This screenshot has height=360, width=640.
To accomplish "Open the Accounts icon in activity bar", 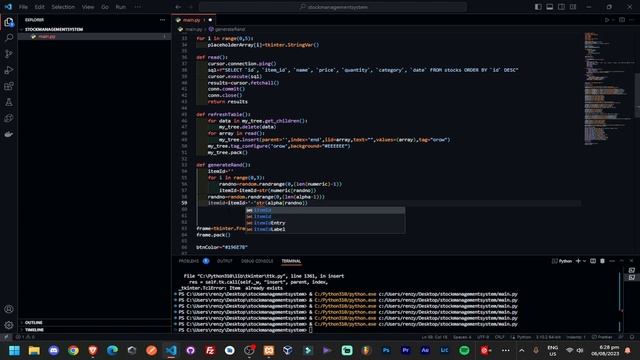I will [9, 309].
